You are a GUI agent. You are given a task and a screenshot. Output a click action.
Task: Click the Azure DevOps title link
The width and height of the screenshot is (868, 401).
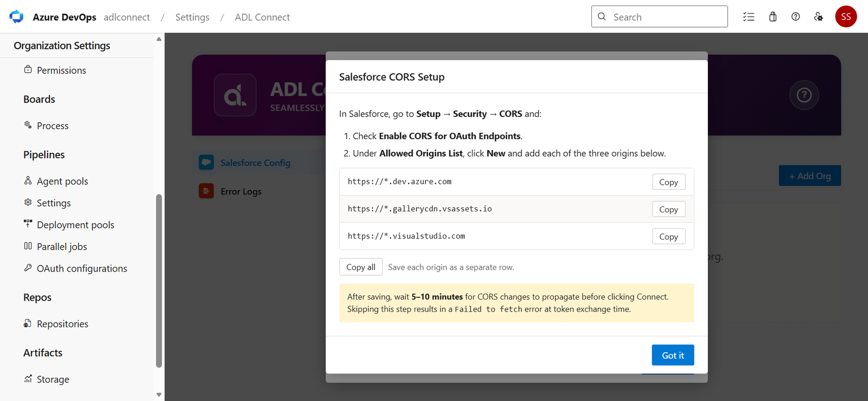pos(65,17)
